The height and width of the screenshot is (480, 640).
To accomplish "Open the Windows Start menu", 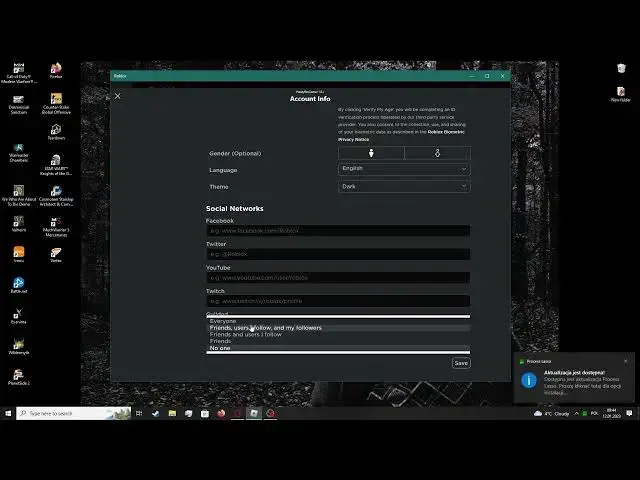I will tap(8, 413).
